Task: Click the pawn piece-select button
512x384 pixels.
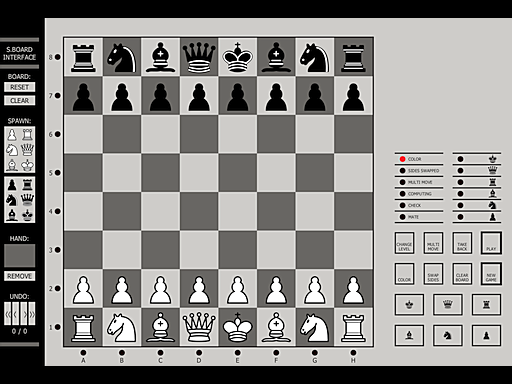Action: click(x=486, y=335)
